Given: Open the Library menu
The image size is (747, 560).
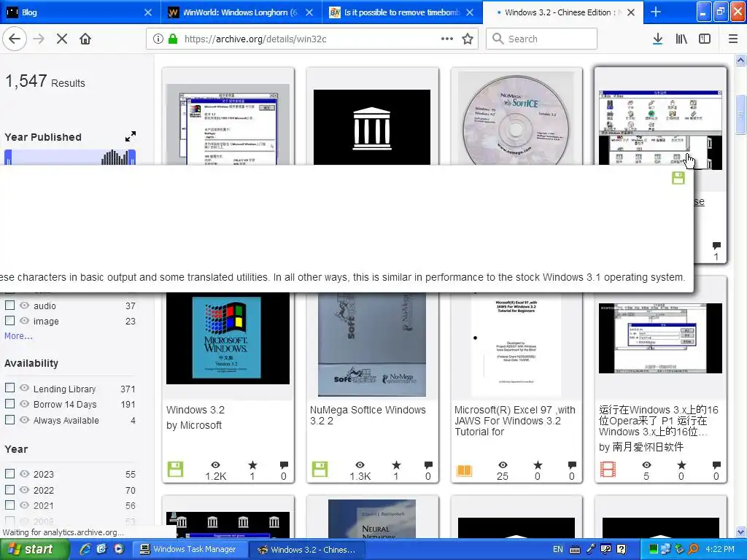Looking at the screenshot, I should pyautogui.click(x=681, y=39).
